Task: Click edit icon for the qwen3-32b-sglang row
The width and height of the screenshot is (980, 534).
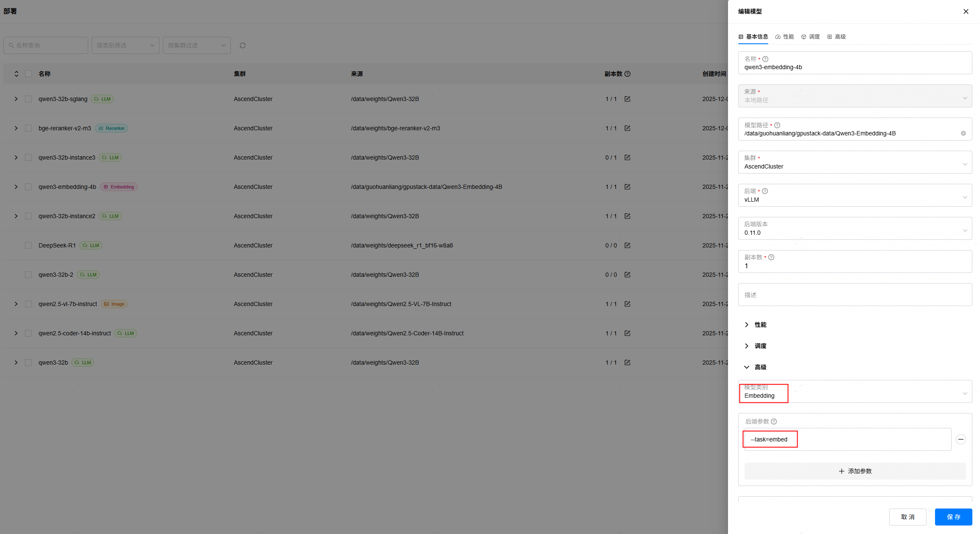Action: 627,99
